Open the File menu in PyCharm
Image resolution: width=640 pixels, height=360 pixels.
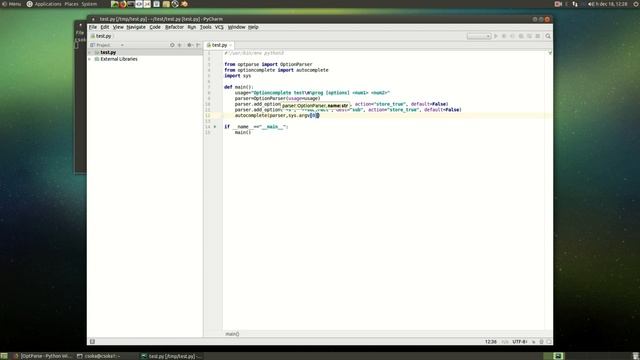point(93,27)
